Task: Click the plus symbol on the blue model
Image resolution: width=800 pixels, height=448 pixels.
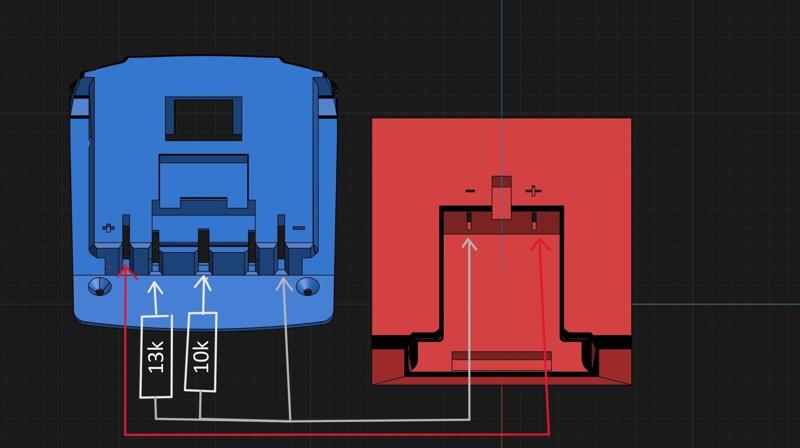Action: pyautogui.click(x=108, y=228)
